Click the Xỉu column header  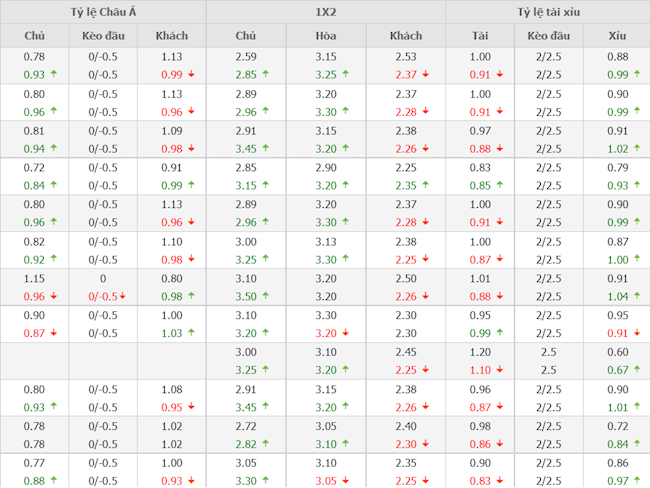pyautogui.click(x=617, y=36)
